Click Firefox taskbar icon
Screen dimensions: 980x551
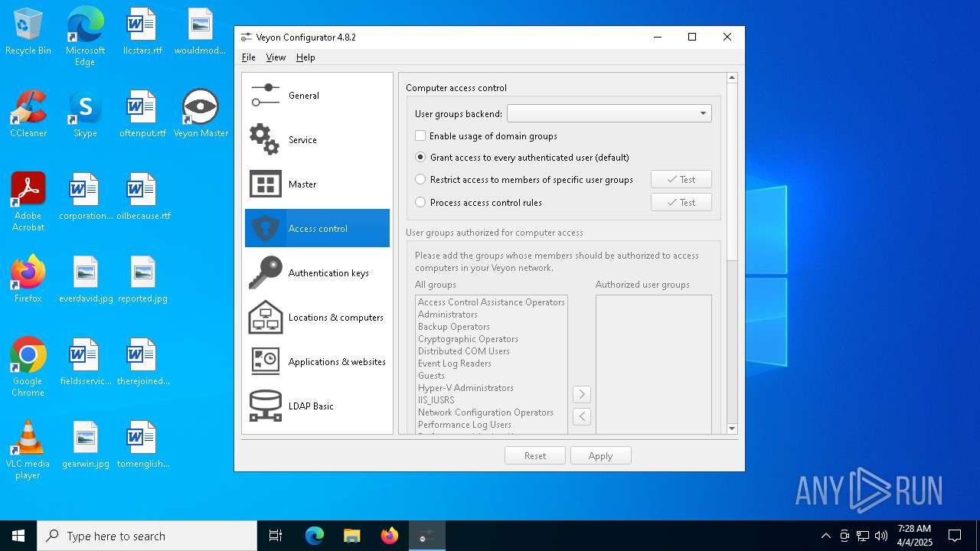click(390, 536)
